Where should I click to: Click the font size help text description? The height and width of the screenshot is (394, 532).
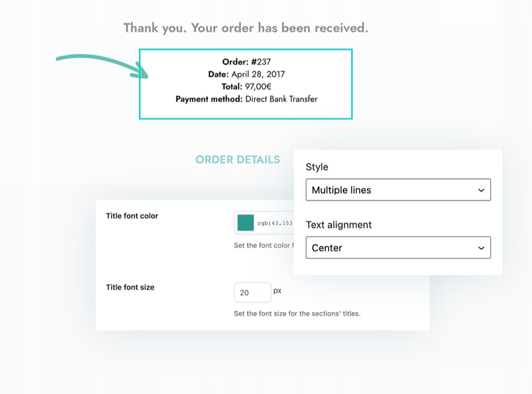tap(297, 314)
